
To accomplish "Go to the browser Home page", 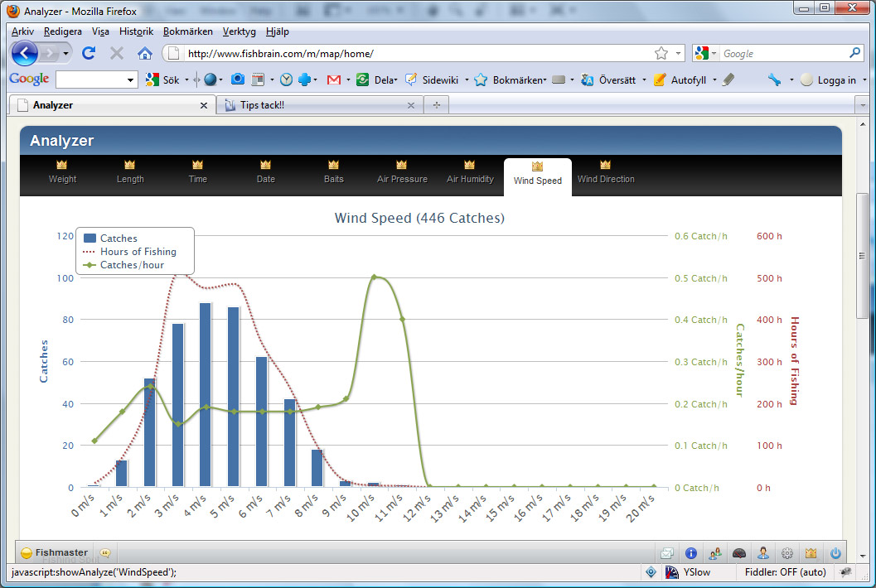I will (144, 53).
